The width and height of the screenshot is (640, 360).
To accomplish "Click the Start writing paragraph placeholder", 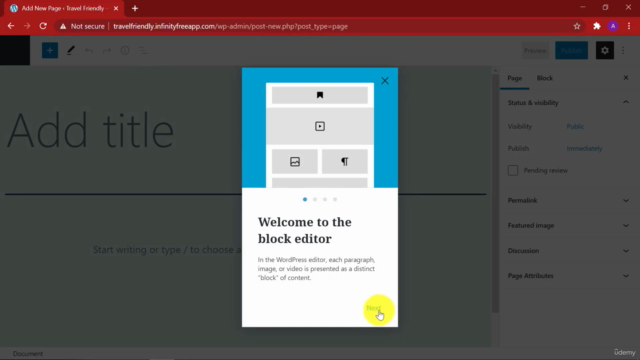I will (x=167, y=249).
